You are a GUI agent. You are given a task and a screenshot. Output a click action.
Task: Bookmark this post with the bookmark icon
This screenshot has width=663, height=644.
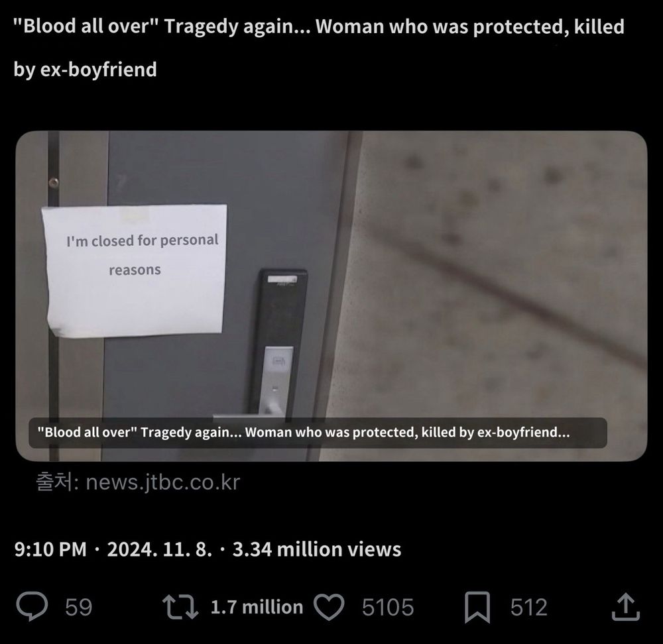coord(477,608)
